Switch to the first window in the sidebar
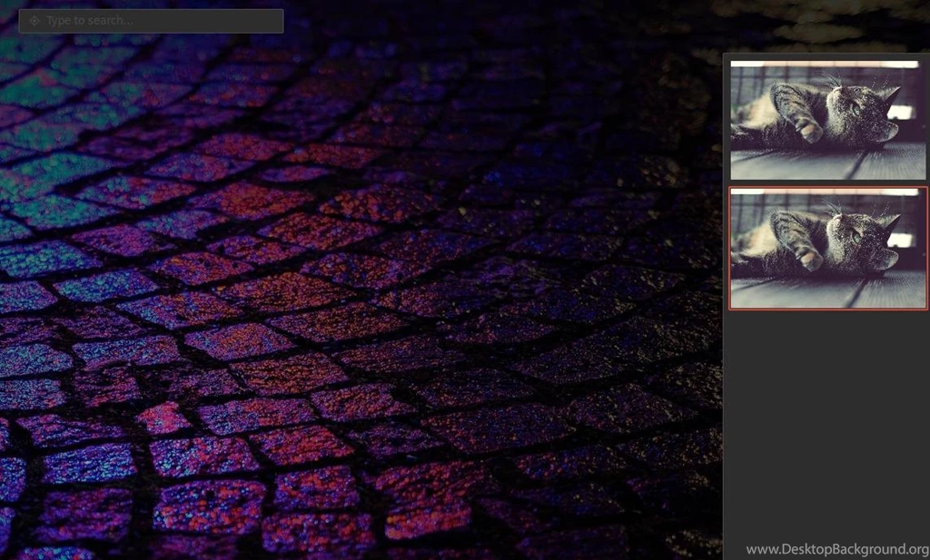 [x=827, y=120]
